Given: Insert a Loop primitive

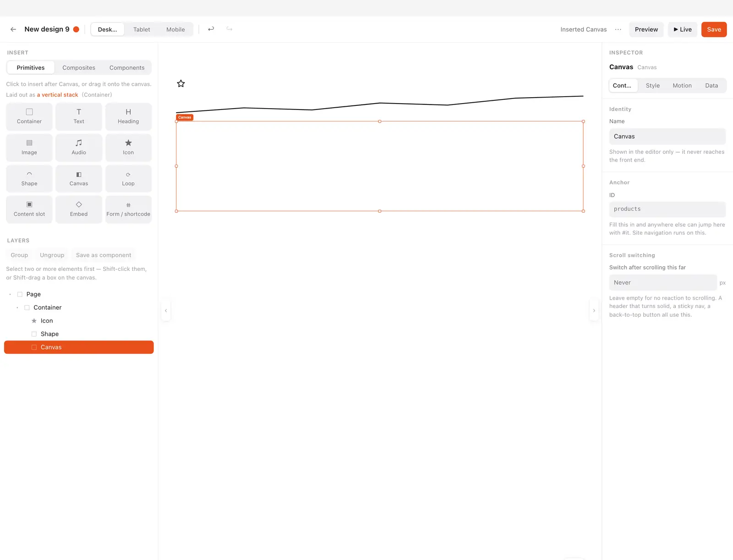Looking at the screenshot, I should point(128,179).
